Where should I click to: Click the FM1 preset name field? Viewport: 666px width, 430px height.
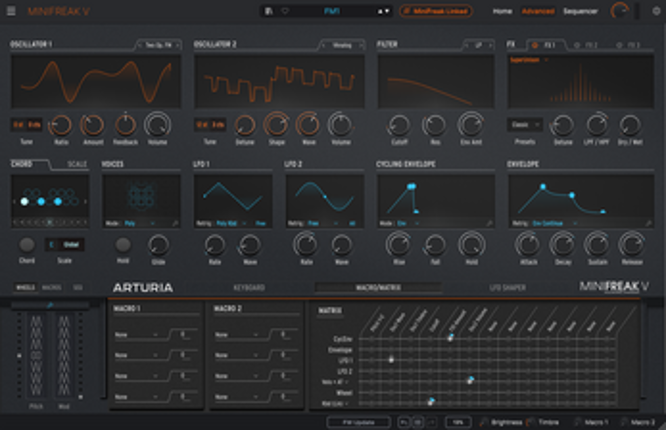pos(332,11)
